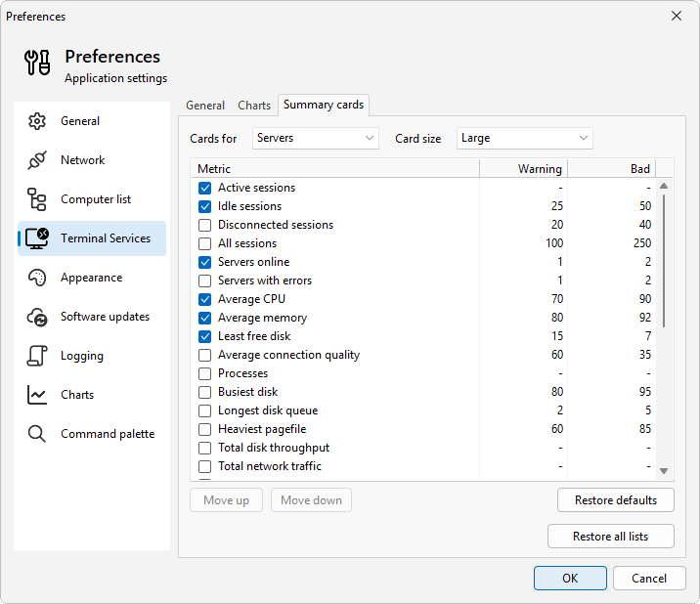The width and height of the screenshot is (700, 604).
Task: Dismiss dialog with Cancel button
Action: tap(649, 579)
